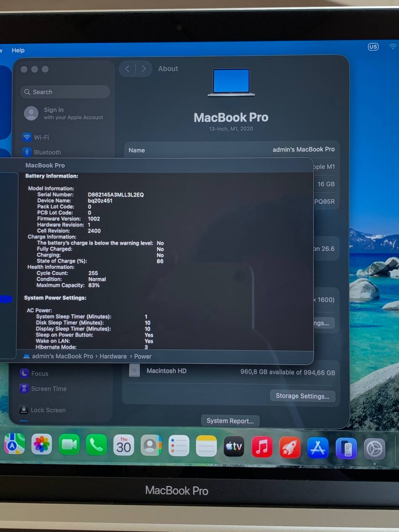
Task: Open Maps from the Dock
Action: click(x=14, y=444)
